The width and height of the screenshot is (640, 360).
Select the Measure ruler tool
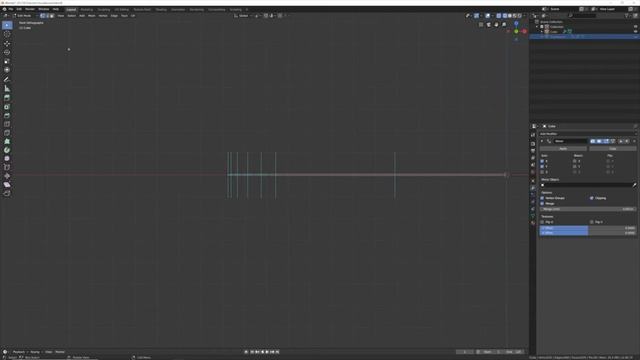pos(7,89)
